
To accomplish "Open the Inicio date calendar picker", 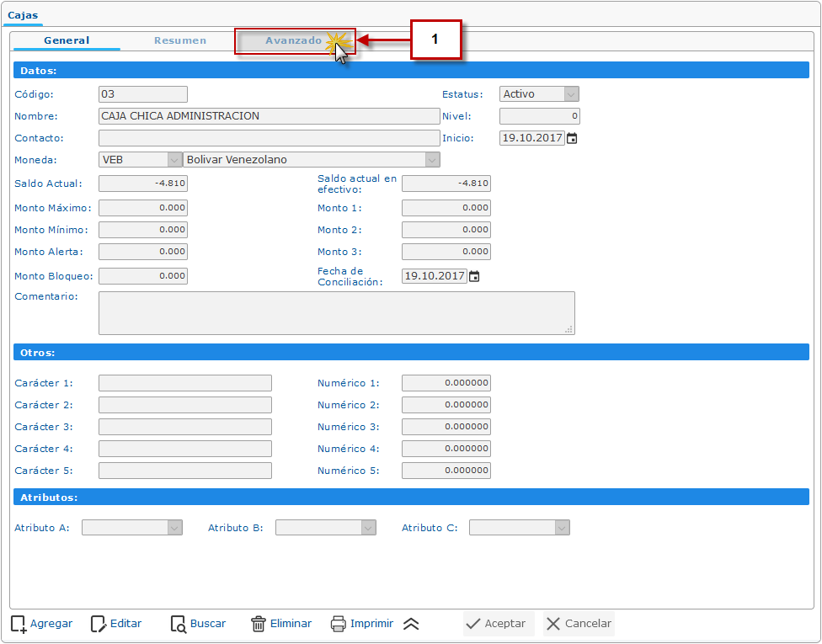I will [572, 138].
